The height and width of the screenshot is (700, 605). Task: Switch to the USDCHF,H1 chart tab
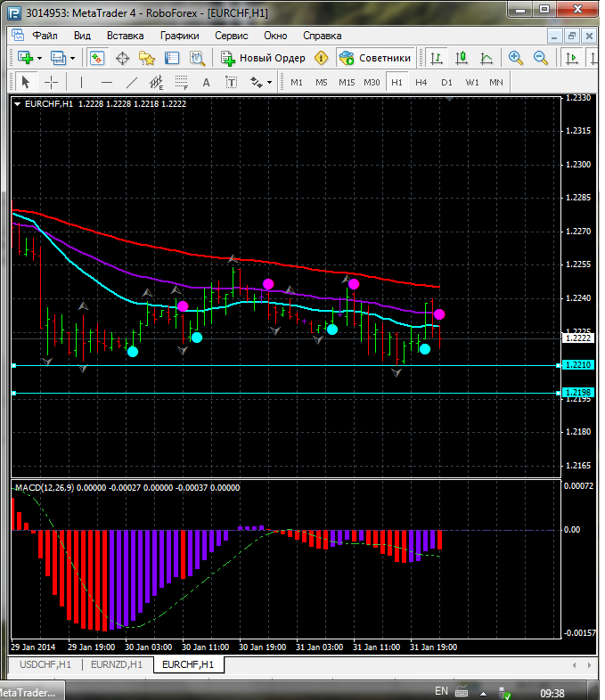pos(45,664)
